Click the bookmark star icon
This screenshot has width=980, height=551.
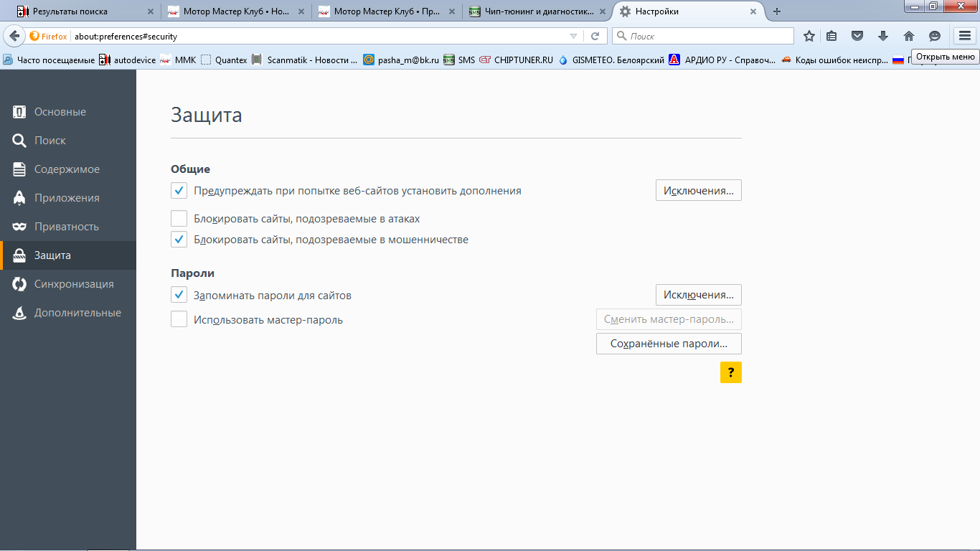point(809,36)
